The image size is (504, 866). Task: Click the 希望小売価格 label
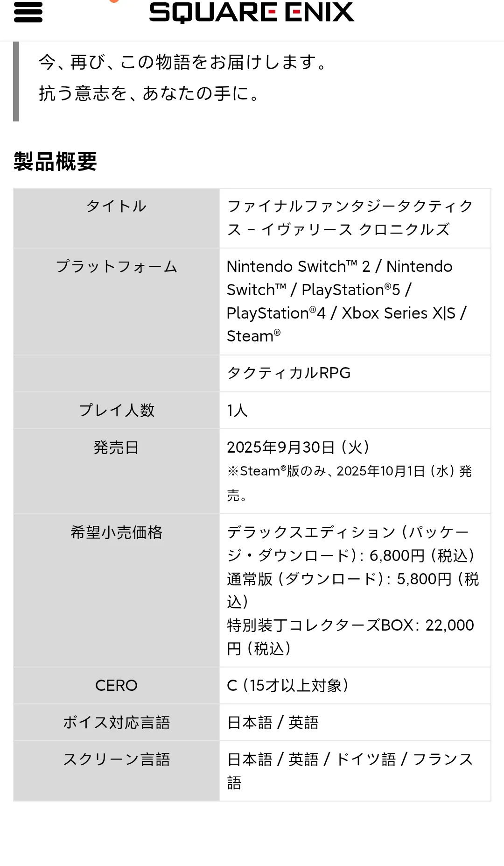(x=116, y=532)
